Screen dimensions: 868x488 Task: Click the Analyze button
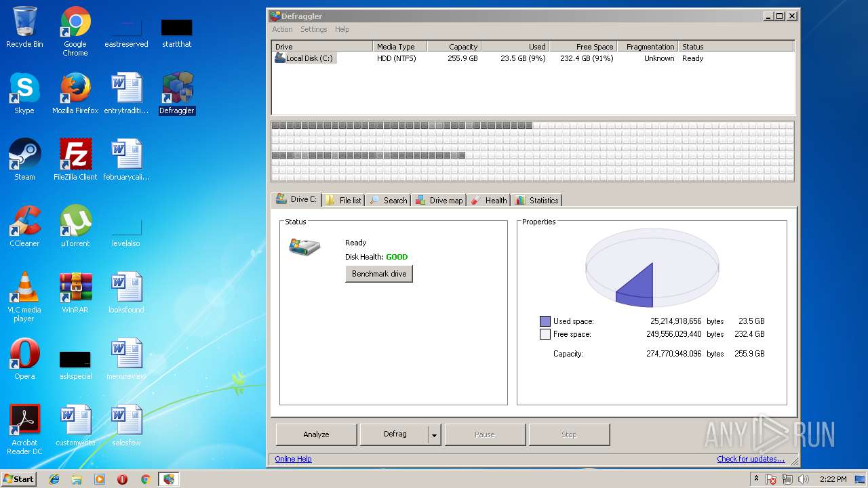click(x=316, y=434)
